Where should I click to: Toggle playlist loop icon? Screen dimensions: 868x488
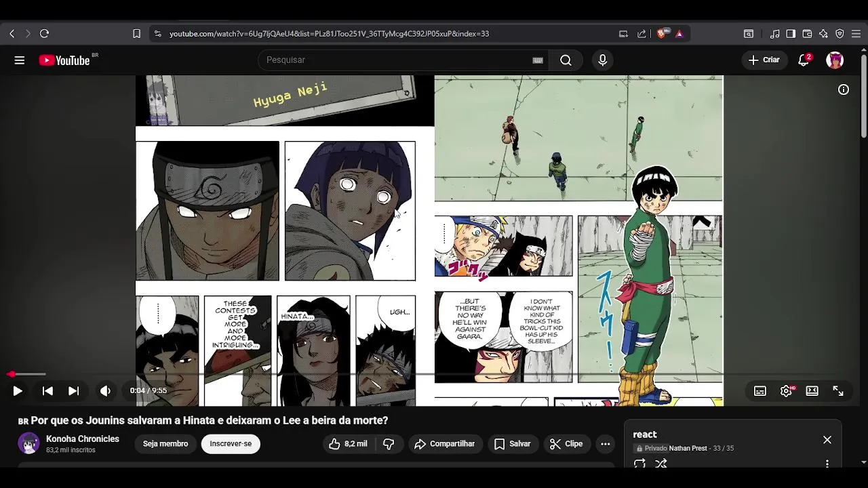(639, 464)
